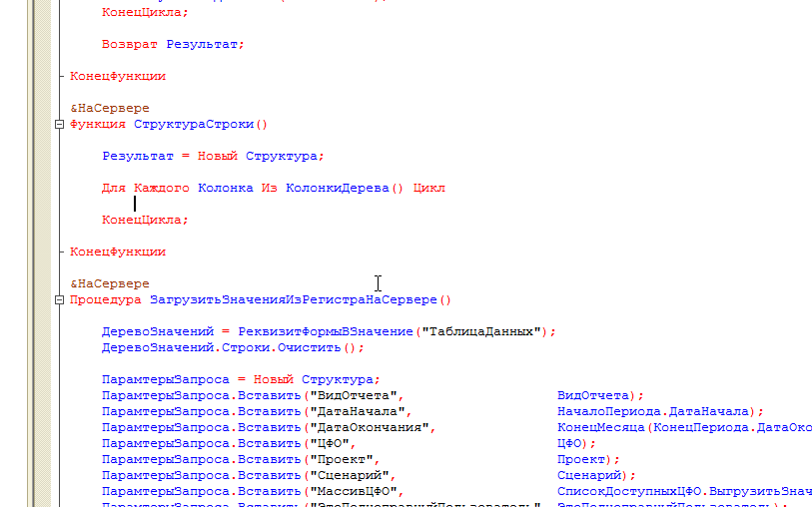Click КонецЦикла above "Возврат Результат"
Screen dimensions: 812x507
[145, 12]
